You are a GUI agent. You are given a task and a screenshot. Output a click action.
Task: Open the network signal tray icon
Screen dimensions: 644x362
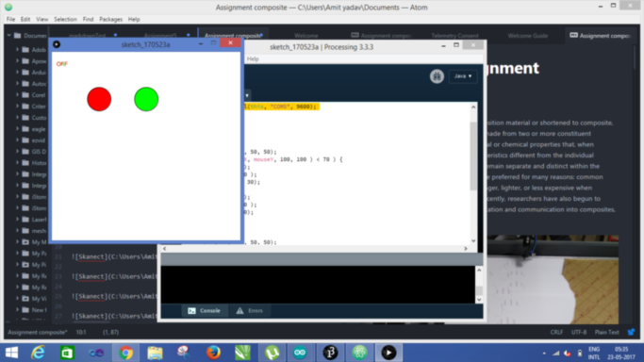556,353
